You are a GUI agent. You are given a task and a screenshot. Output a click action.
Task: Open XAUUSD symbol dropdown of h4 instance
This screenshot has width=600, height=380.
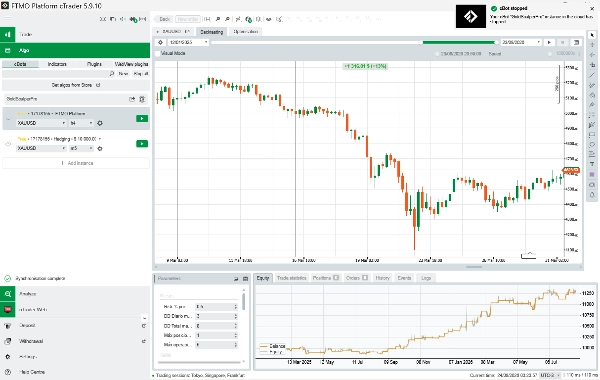pos(41,123)
